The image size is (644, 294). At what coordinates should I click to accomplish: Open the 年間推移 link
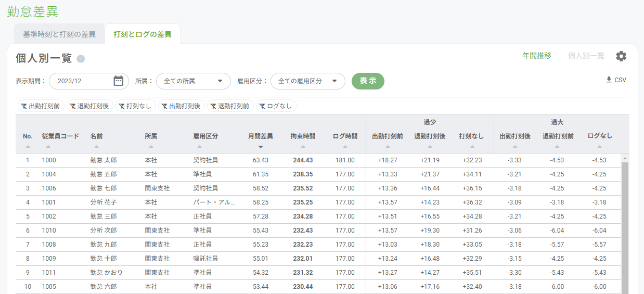tap(537, 56)
